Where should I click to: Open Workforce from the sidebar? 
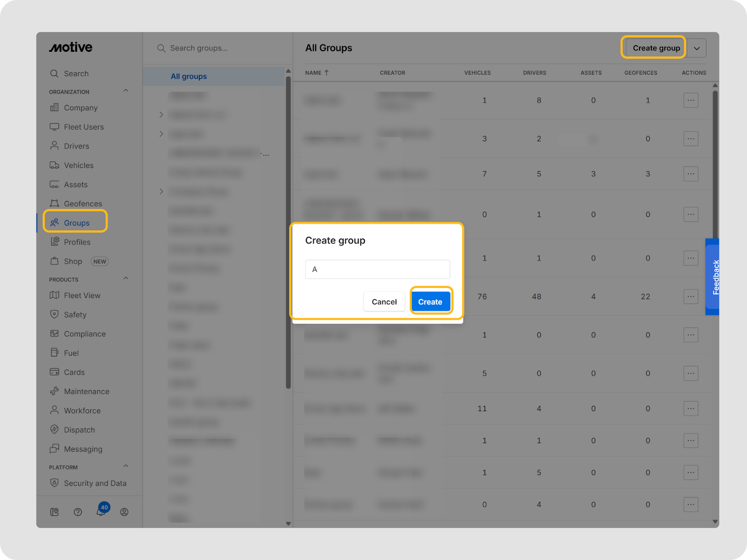(x=82, y=411)
